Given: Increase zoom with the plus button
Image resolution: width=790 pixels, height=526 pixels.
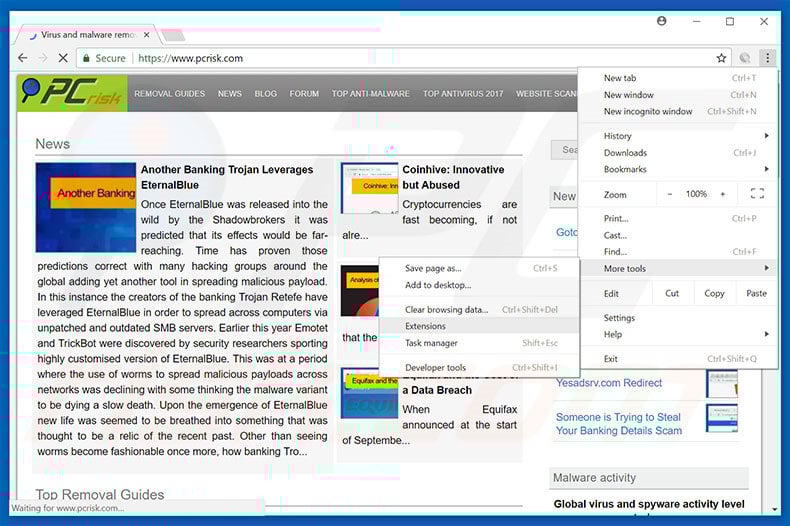Looking at the screenshot, I should [x=722, y=194].
